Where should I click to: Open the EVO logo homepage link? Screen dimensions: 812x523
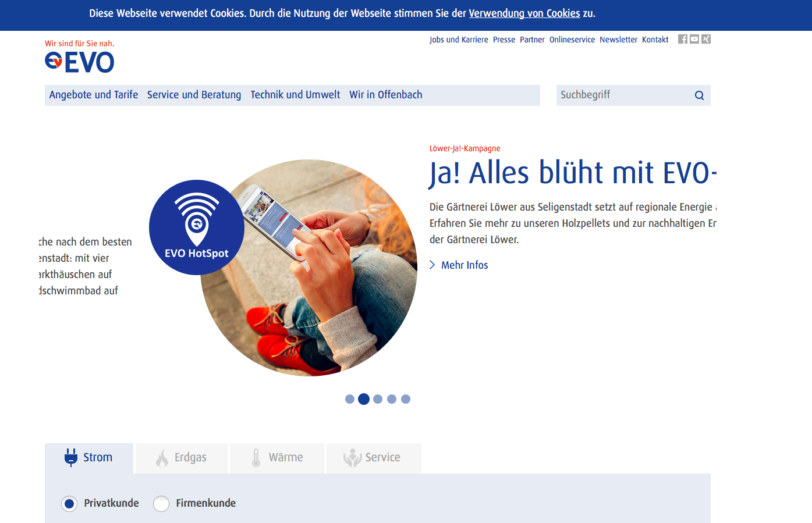(x=80, y=62)
